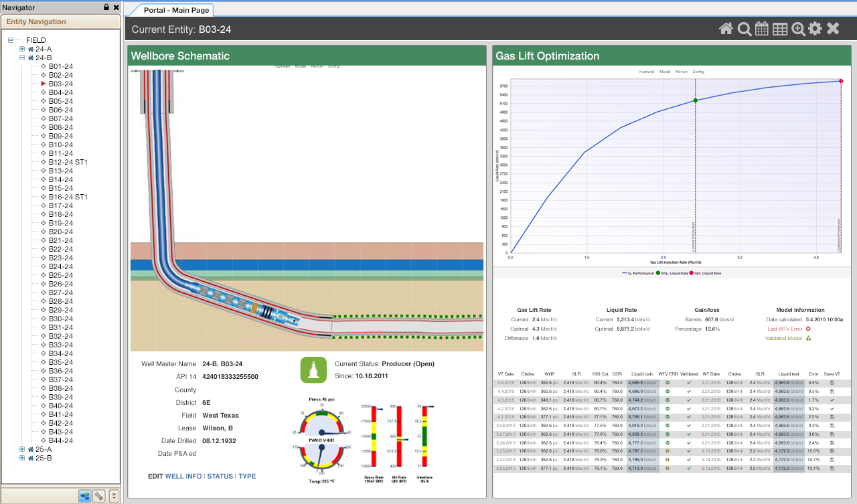Click red optimal liquid rate point on chart
This screenshot has height=504, width=857.
pyautogui.click(x=841, y=81)
